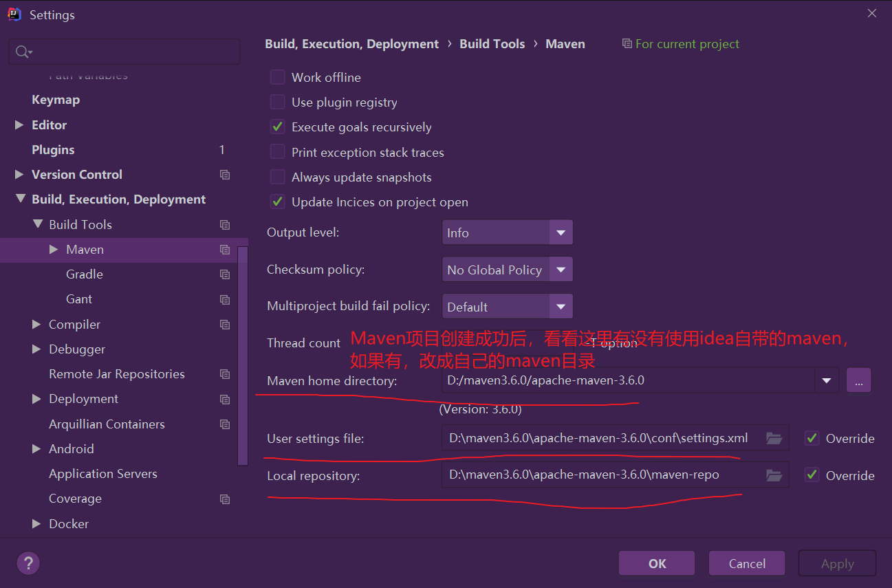Collapse the Build Tools node

click(37, 224)
